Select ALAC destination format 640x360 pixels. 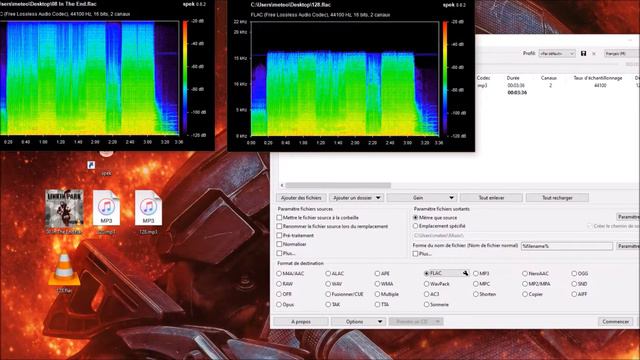(x=328, y=273)
